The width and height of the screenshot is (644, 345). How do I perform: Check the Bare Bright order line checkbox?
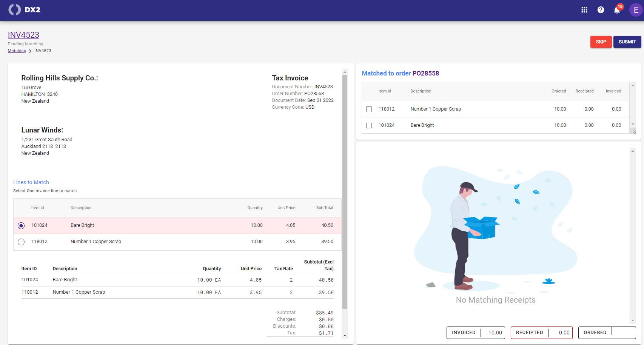(x=369, y=125)
